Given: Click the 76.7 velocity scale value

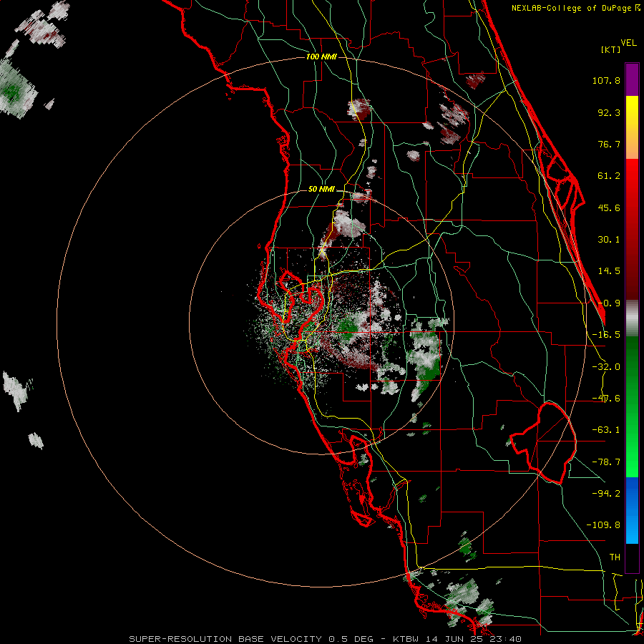Looking at the screenshot, I should [609, 144].
